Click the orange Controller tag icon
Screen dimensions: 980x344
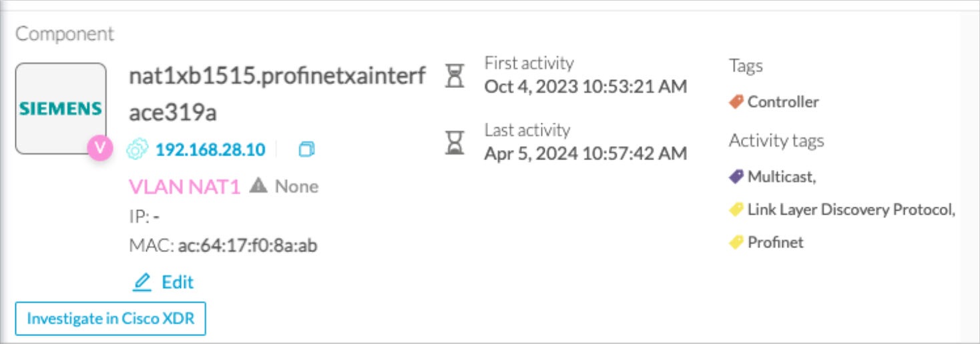[x=736, y=102]
